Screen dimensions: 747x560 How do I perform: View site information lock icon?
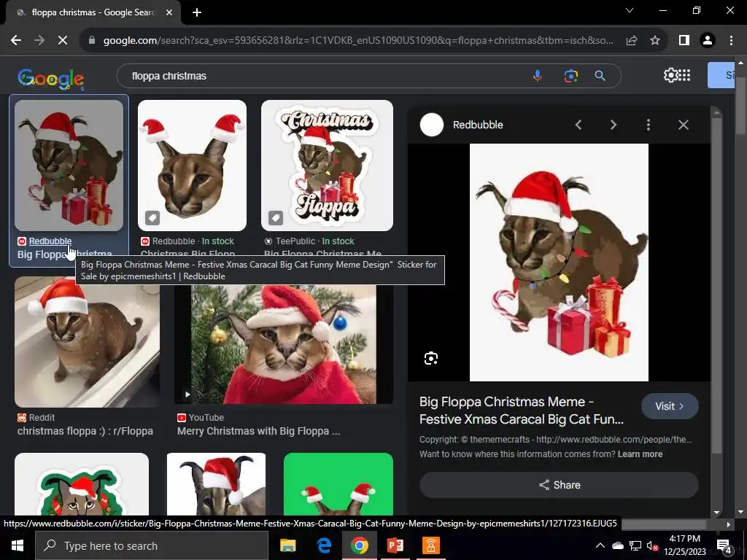point(92,41)
